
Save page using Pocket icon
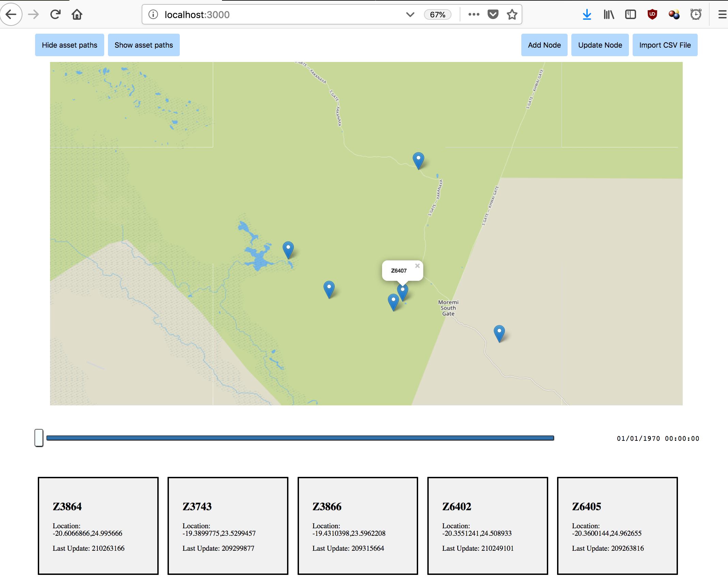point(493,14)
